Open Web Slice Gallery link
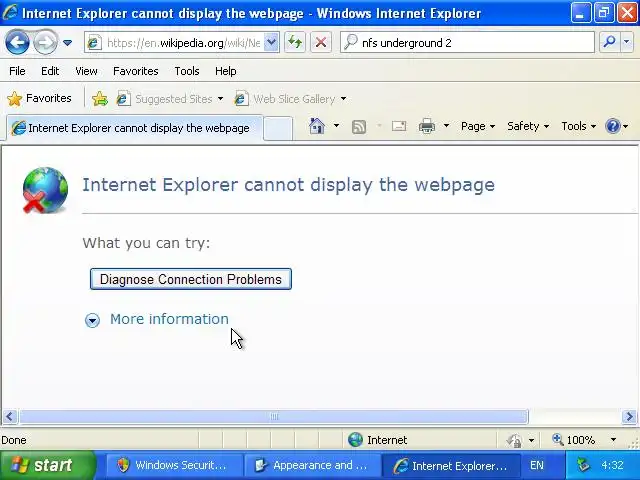The height and width of the screenshot is (480, 640). pos(285,99)
